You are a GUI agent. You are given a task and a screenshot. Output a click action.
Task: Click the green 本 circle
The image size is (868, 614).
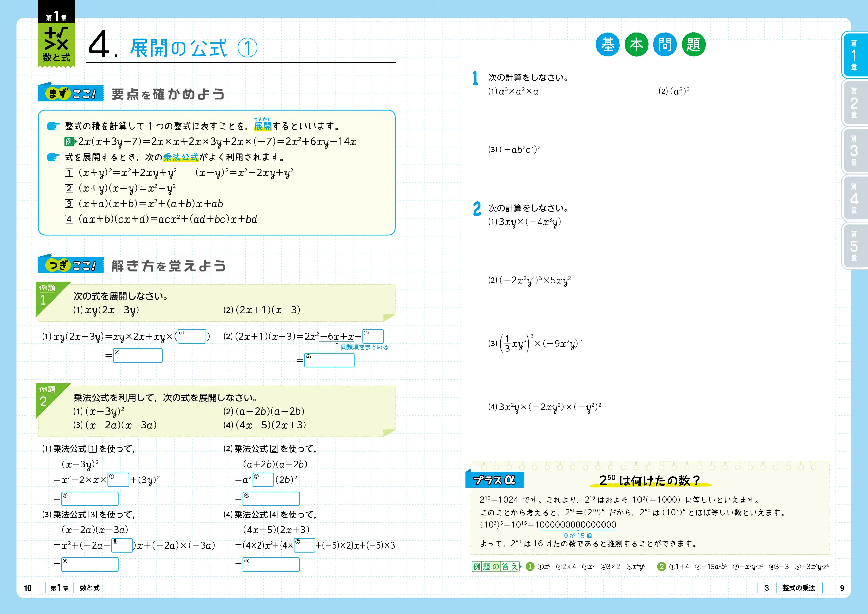point(636,45)
